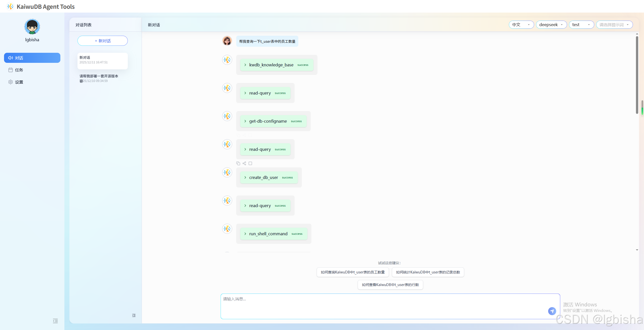Viewport: 644px width, 330px height.
Task: Open Settings (设置) gear item
Action: pos(19,82)
